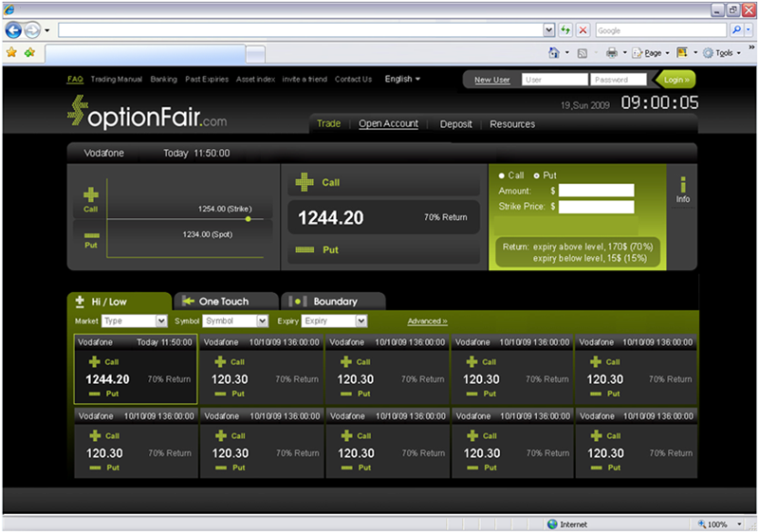Click the RSS feeds icon
759x532 pixels.
[x=583, y=53]
